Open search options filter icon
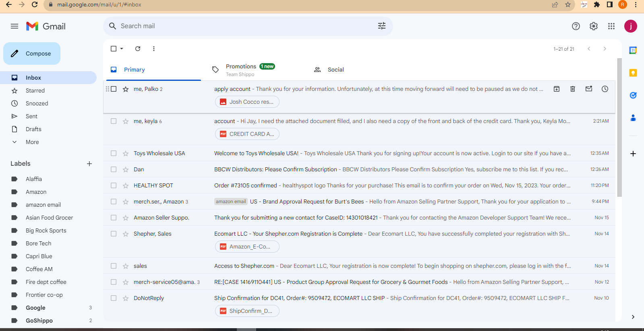Image resolution: width=644 pixels, height=331 pixels. click(382, 26)
